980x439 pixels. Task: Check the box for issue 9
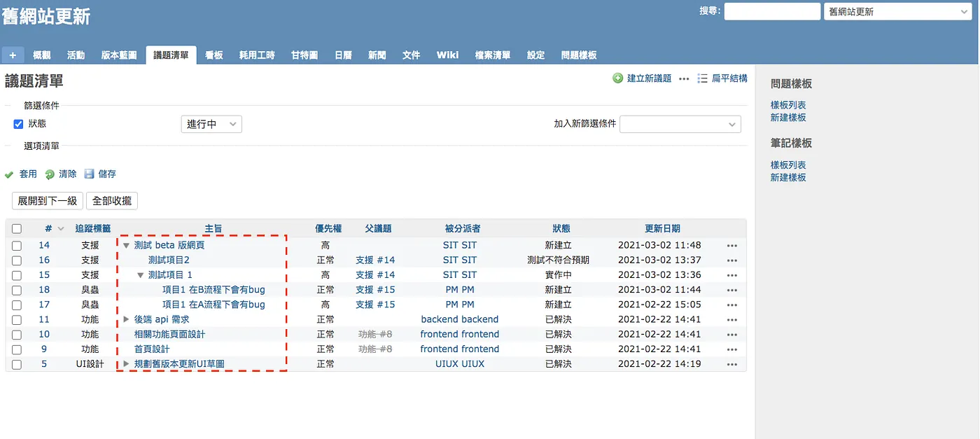17,349
